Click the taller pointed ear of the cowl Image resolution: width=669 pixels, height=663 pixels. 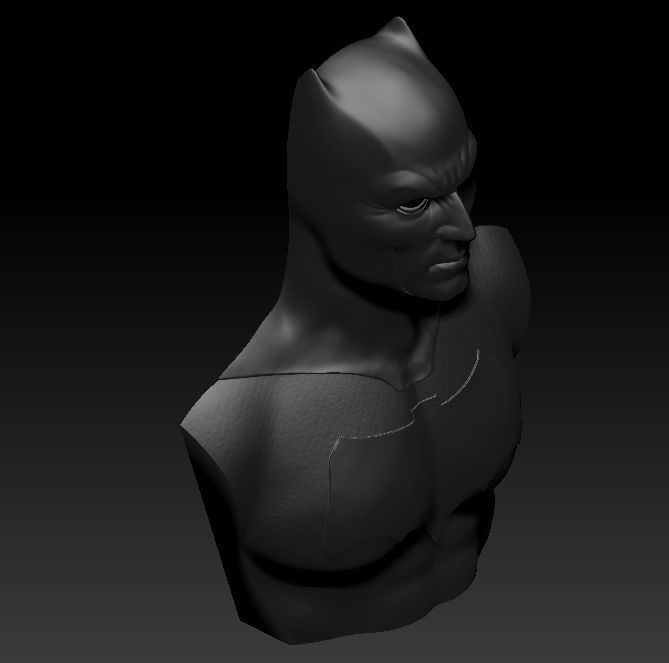pos(398,34)
